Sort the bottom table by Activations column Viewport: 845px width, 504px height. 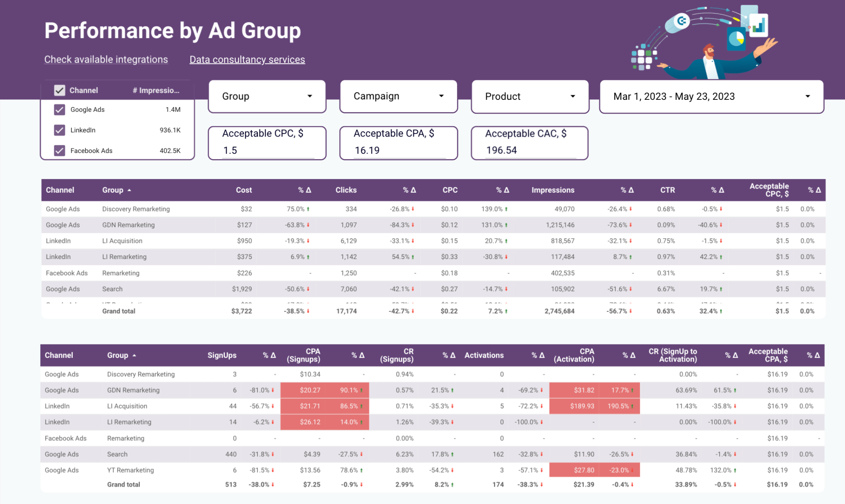click(484, 355)
